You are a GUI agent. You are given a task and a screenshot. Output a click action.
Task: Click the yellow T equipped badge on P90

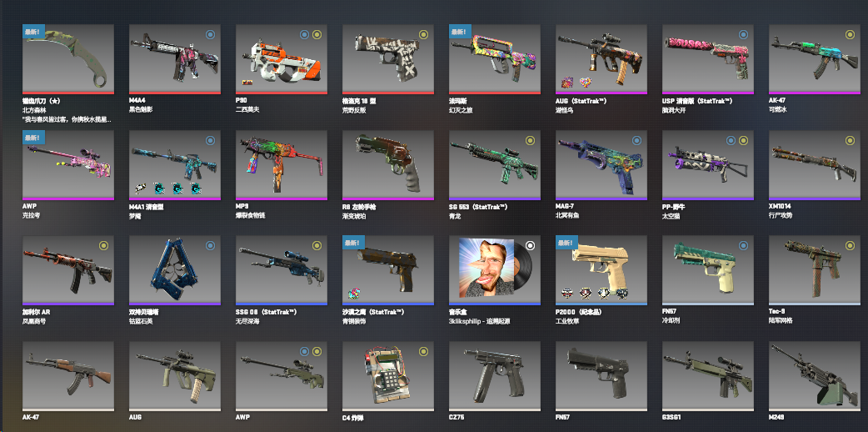pyautogui.click(x=317, y=34)
